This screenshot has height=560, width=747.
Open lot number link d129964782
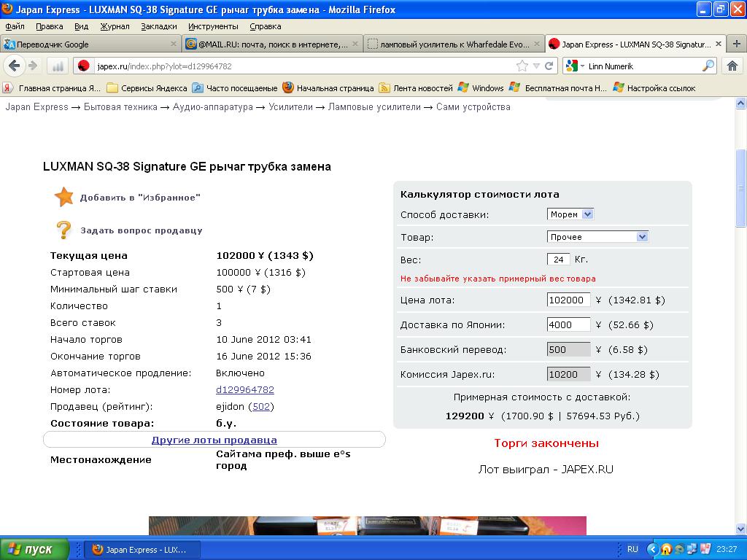245,390
